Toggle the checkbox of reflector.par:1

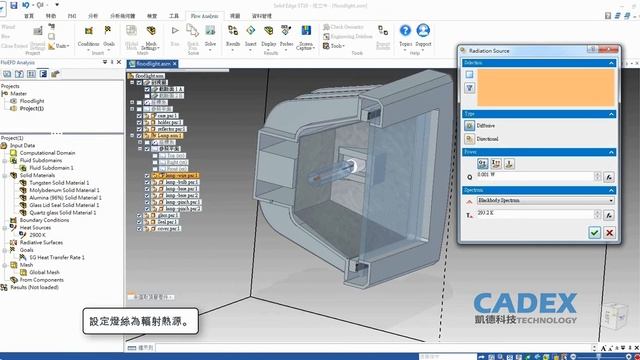click(139, 129)
